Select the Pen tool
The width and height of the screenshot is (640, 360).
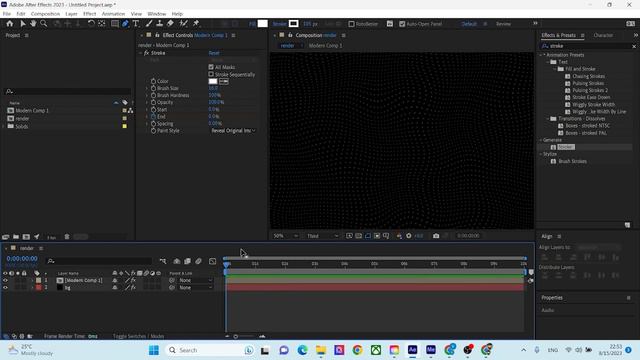pos(125,24)
